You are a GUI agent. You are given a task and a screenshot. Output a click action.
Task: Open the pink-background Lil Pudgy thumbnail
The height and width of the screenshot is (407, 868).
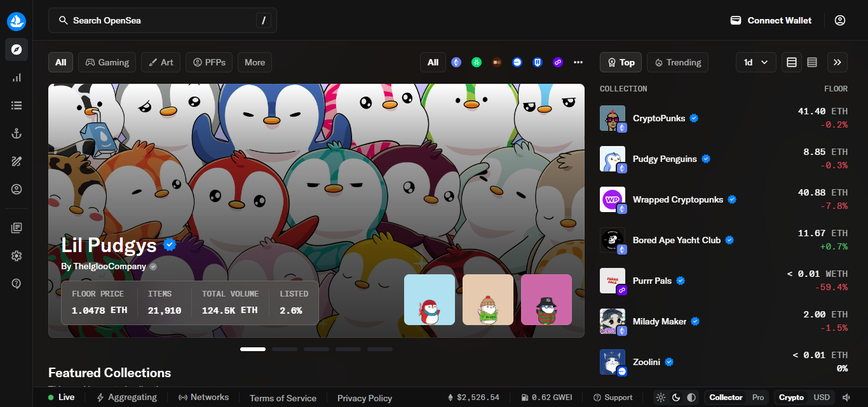546,300
